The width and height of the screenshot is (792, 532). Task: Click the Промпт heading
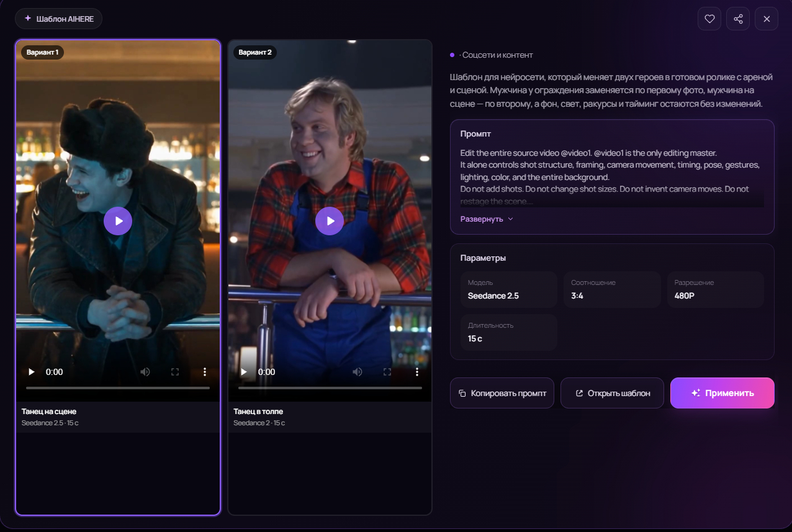click(x=476, y=133)
